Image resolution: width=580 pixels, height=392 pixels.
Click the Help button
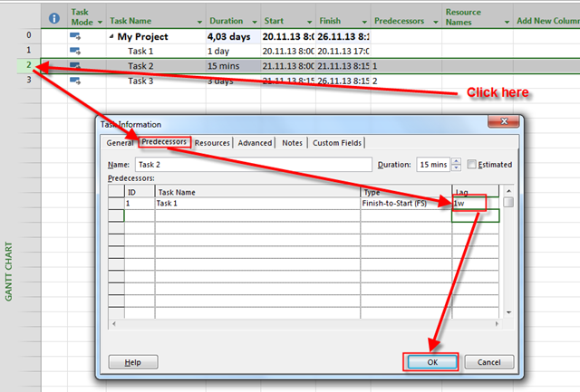pos(132,362)
